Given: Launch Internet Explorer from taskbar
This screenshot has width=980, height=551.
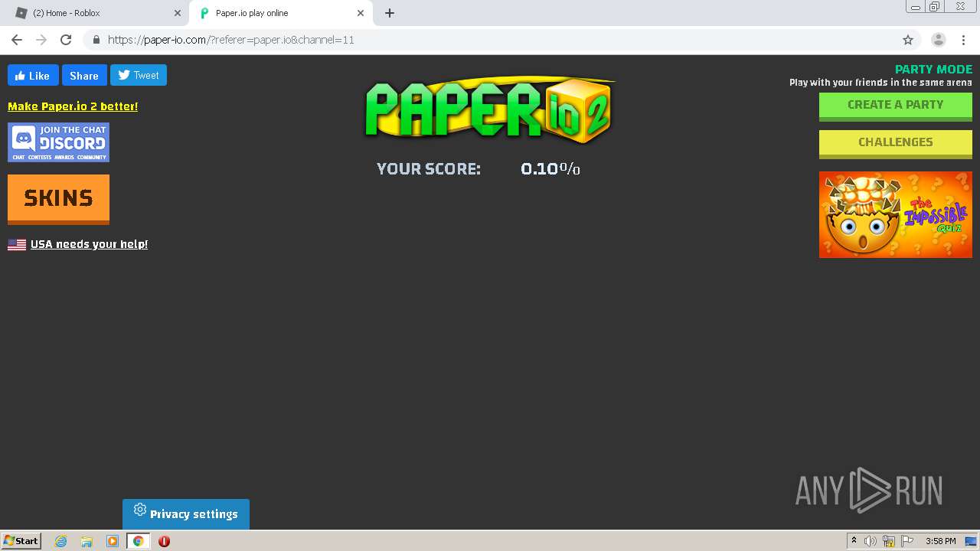Looking at the screenshot, I should point(60,541).
